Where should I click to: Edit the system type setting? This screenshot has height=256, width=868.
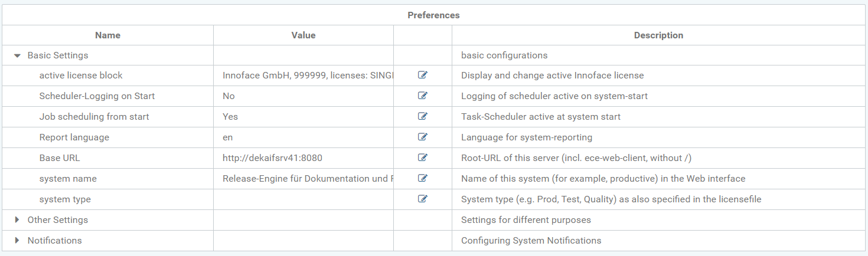click(422, 199)
